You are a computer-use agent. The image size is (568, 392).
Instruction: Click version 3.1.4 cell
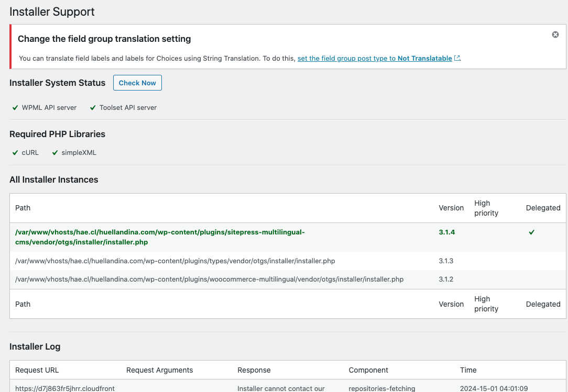pyautogui.click(x=446, y=232)
